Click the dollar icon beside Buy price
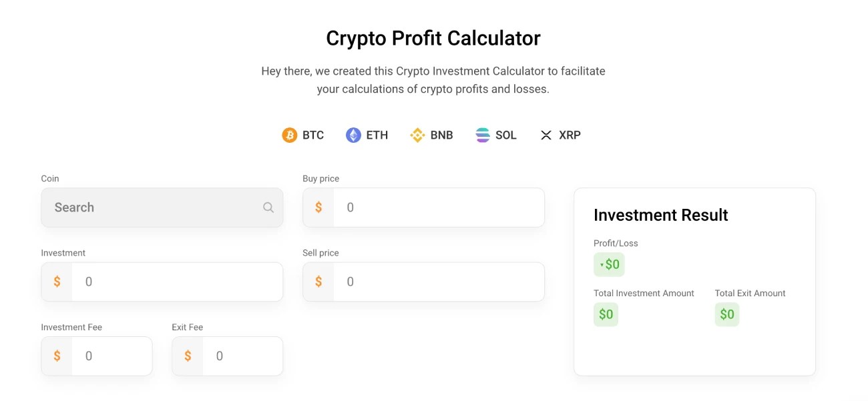Viewport: 868px width, 401px height. 318,208
